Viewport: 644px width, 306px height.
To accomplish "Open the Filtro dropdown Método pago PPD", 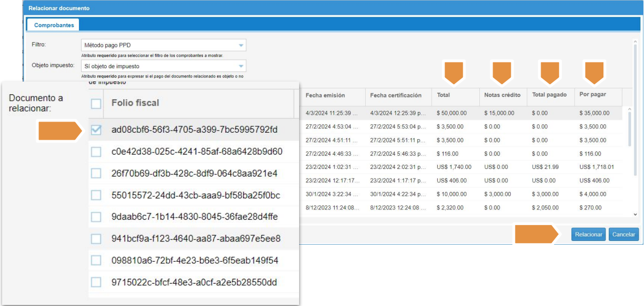I will [163, 45].
